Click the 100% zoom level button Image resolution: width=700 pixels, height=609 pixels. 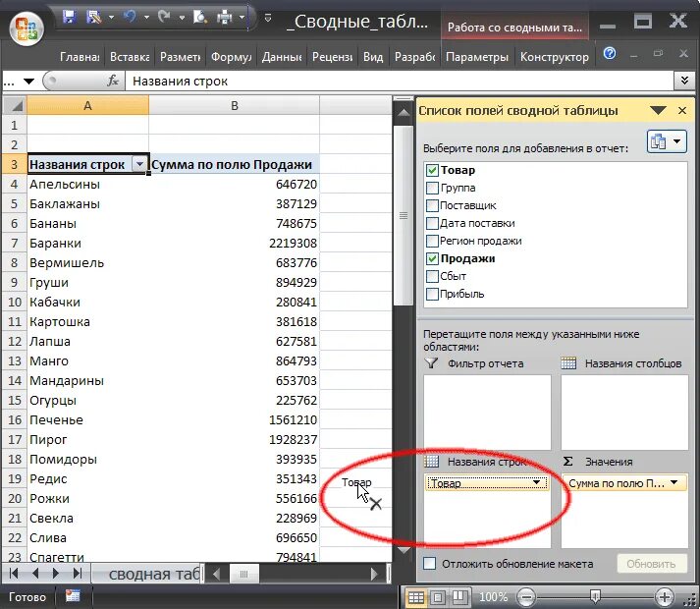click(x=493, y=597)
